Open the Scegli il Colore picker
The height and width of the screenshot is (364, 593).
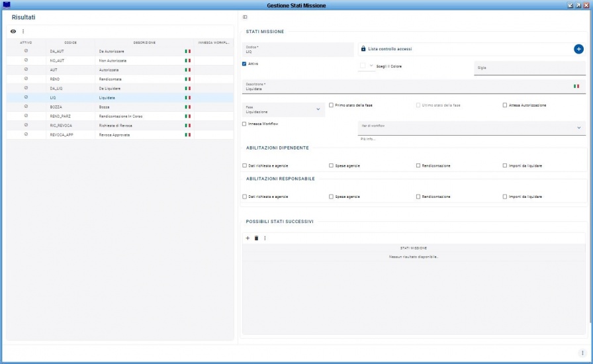pyautogui.click(x=367, y=66)
